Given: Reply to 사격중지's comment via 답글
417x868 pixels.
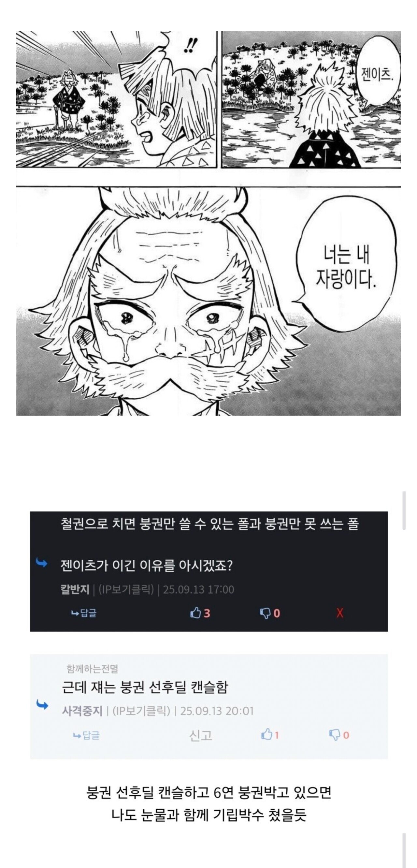Looking at the screenshot, I should (87, 735).
